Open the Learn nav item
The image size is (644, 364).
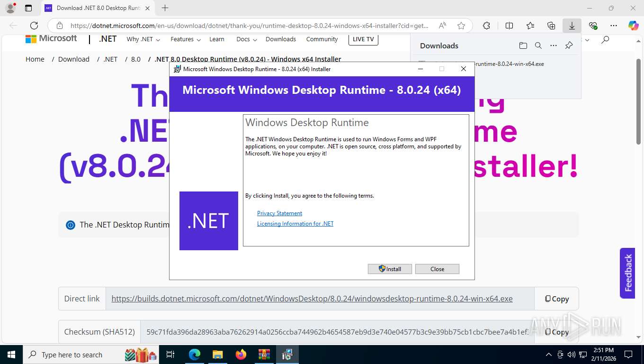point(217,39)
